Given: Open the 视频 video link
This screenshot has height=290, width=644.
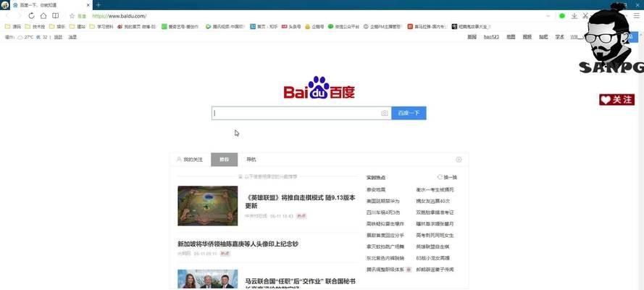Looking at the screenshot, I should click(527, 37).
